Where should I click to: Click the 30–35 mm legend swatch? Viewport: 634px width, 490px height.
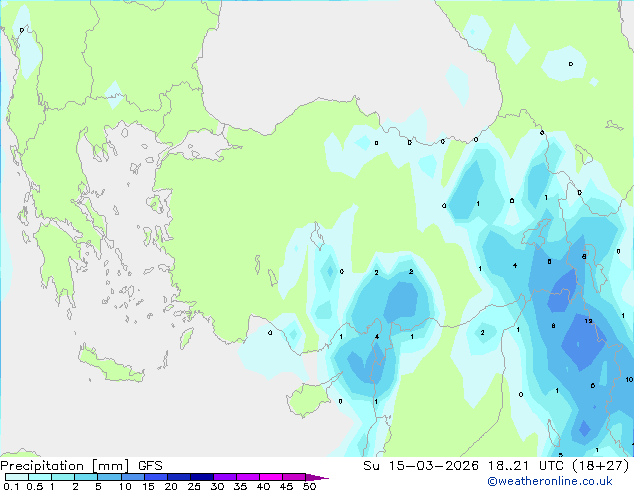(x=225, y=477)
